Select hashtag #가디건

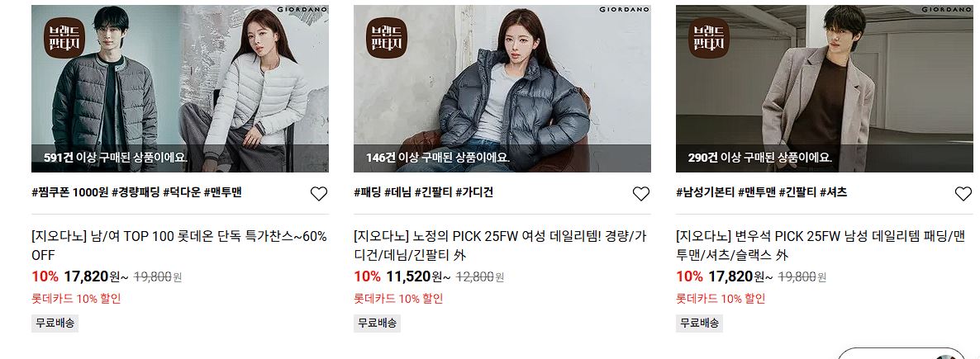tap(473, 192)
